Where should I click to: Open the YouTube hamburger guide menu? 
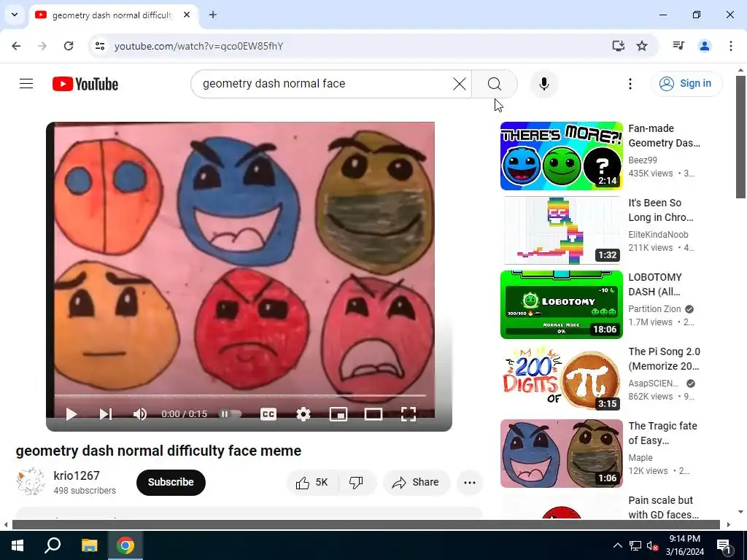(26, 84)
